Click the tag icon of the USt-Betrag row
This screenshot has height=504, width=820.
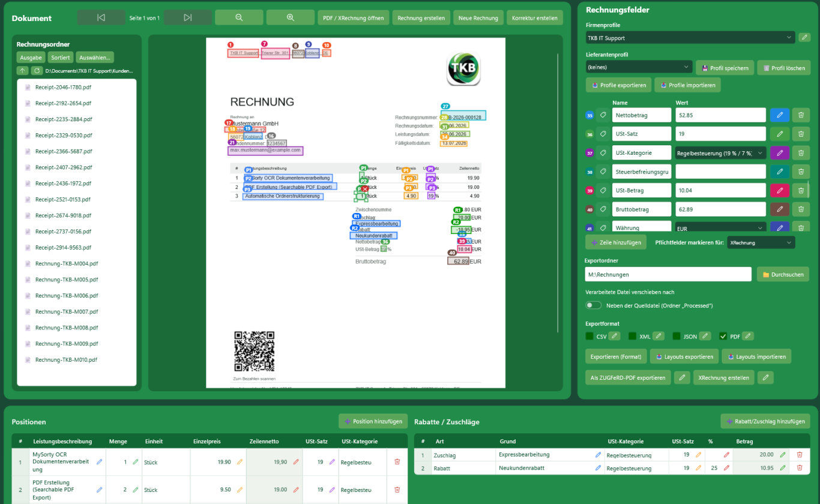tap(603, 191)
